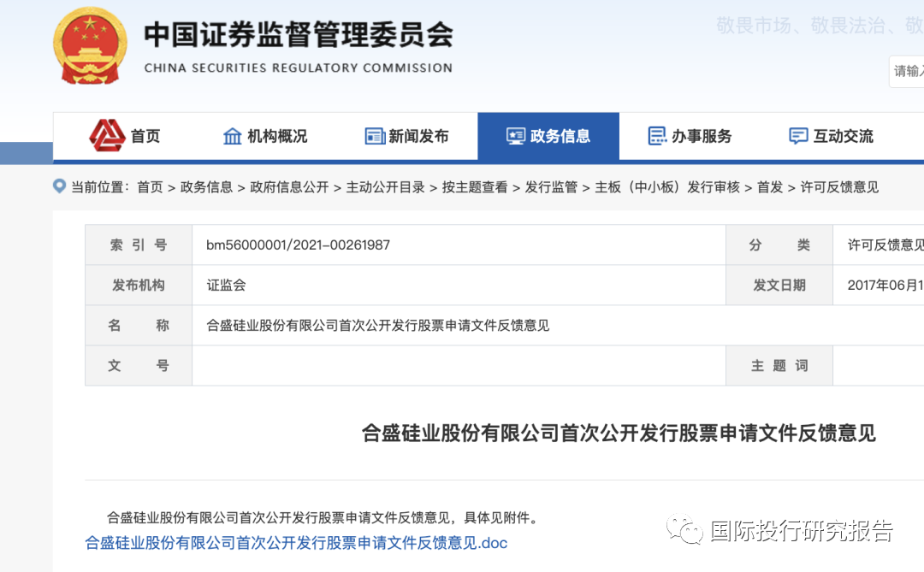Click the body sentence ending 具体见附件

click(x=323, y=518)
